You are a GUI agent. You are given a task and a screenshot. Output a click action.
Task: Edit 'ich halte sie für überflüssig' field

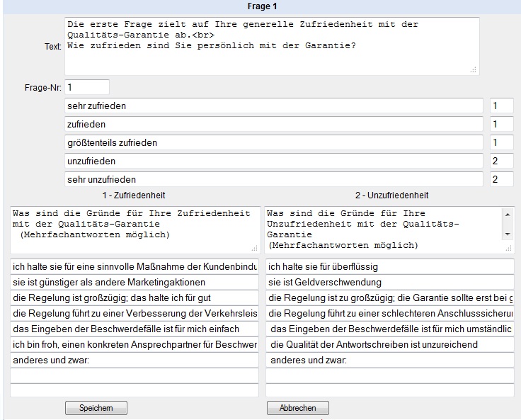point(390,267)
